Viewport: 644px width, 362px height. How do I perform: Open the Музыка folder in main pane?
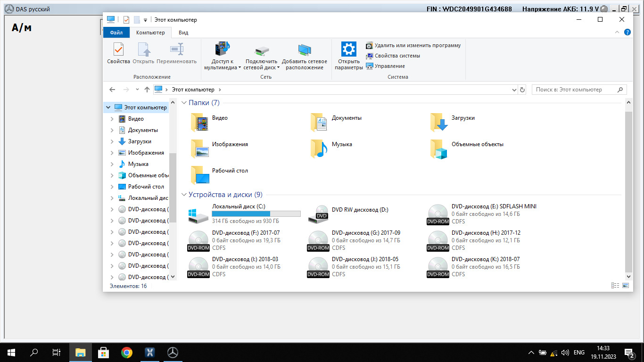(319, 148)
